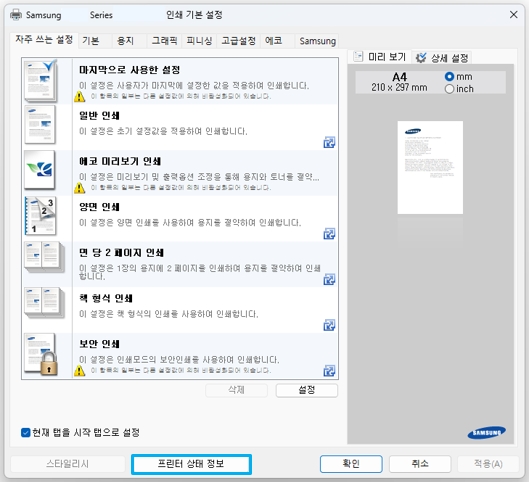Click the A4 page preview thumbnail
Viewport: 529px width, 482px height.
(x=430, y=167)
